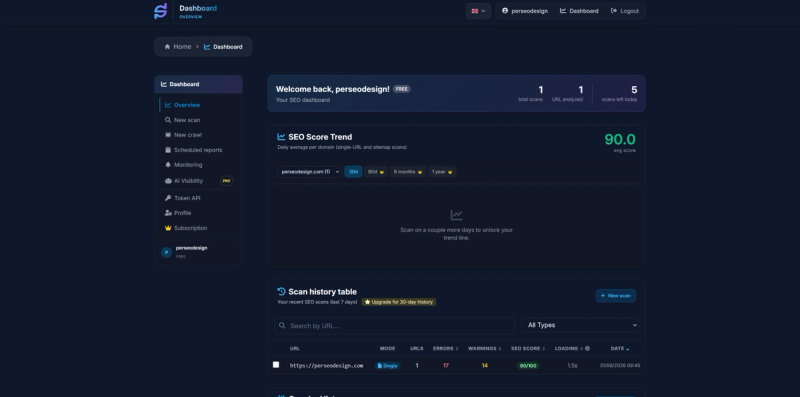Click the New scan button
The height and width of the screenshot is (397, 800).
(x=616, y=295)
